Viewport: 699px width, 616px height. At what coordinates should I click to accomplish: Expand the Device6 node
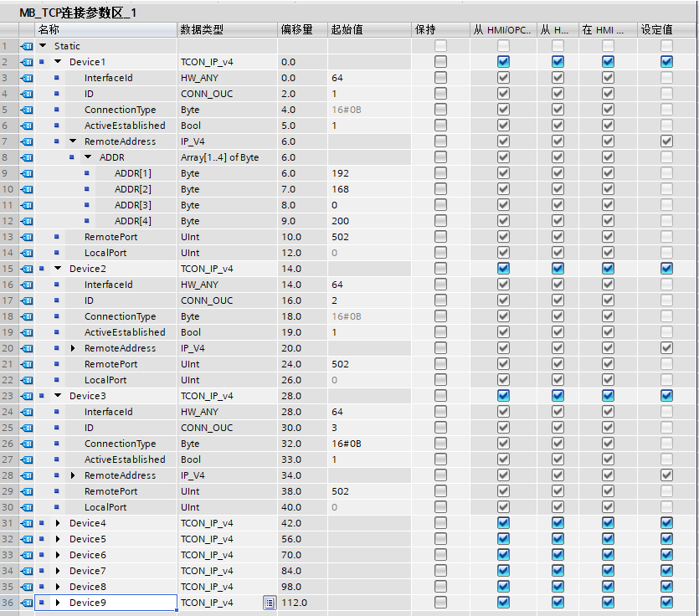58,555
